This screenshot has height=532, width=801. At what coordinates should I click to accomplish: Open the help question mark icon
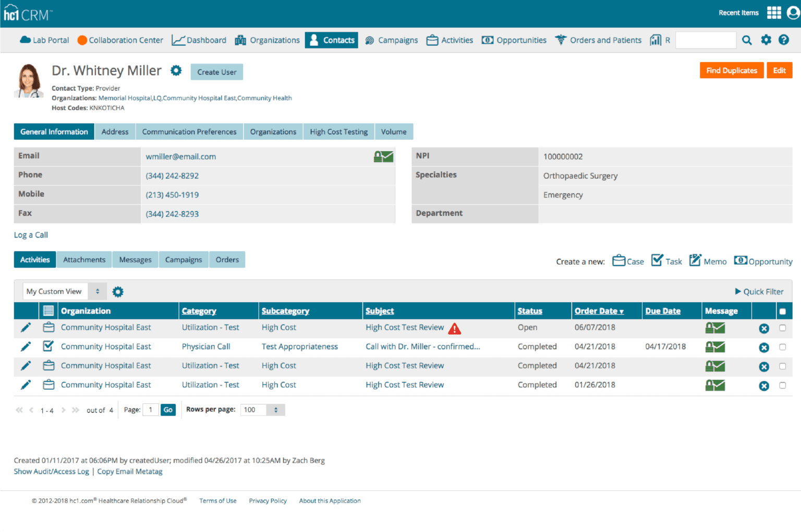click(783, 40)
